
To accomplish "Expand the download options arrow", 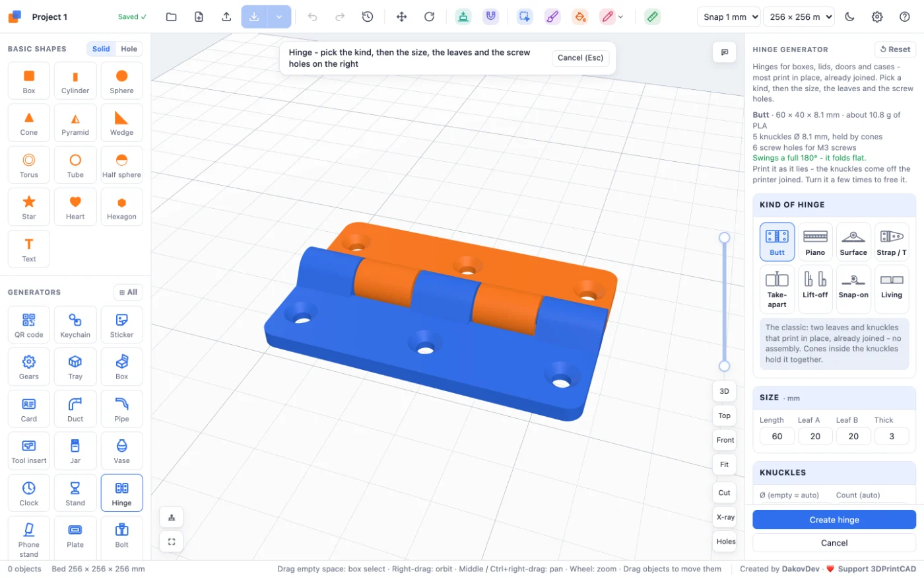I will pyautogui.click(x=279, y=17).
